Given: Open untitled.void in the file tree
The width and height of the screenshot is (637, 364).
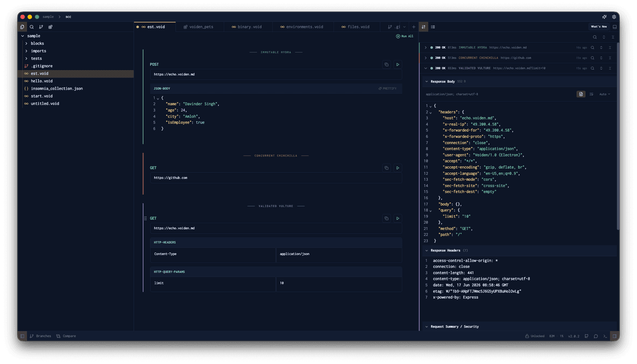Looking at the screenshot, I should pos(45,103).
